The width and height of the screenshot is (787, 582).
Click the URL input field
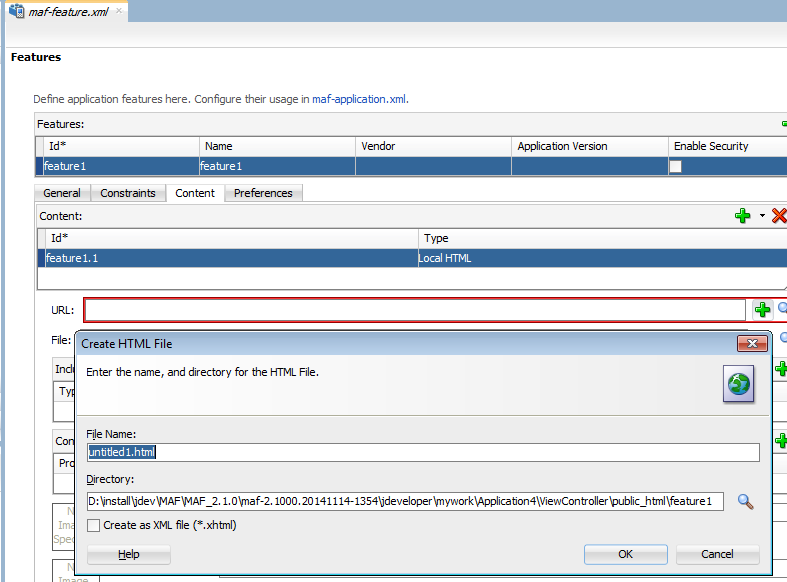tap(415, 310)
